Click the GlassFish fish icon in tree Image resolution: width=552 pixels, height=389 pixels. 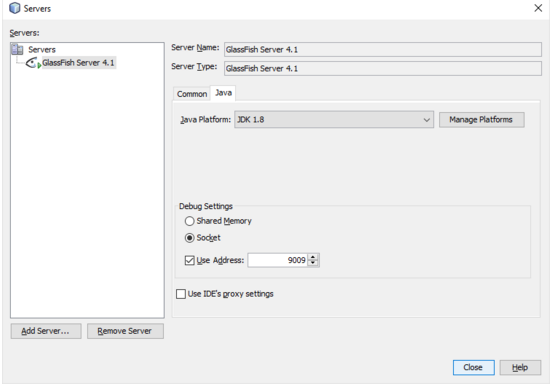point(33,63)
